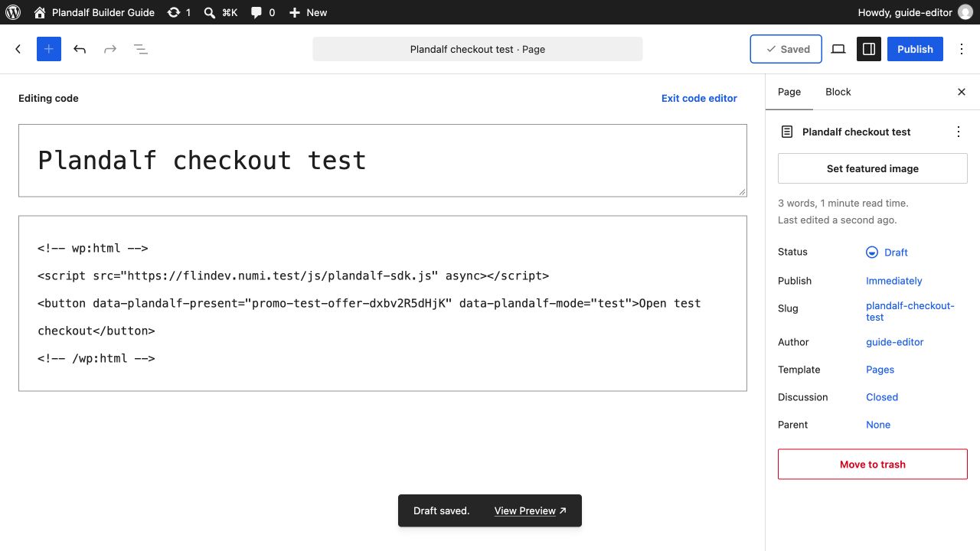Open Plandalf Builder Guide site link
Image resolution: width=980 pixels, height=551 pixels.
point(94,12)
